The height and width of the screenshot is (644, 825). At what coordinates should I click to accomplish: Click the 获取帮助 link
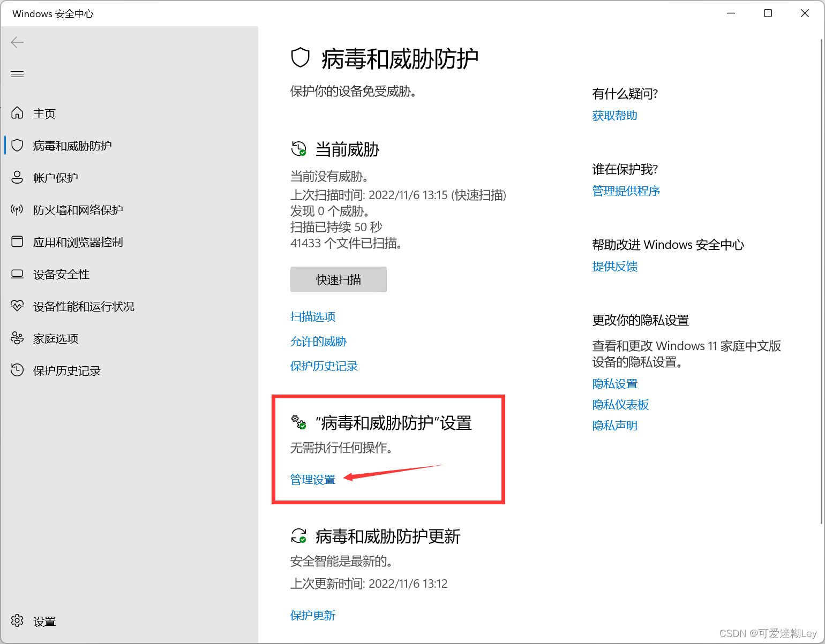[615, 115]
